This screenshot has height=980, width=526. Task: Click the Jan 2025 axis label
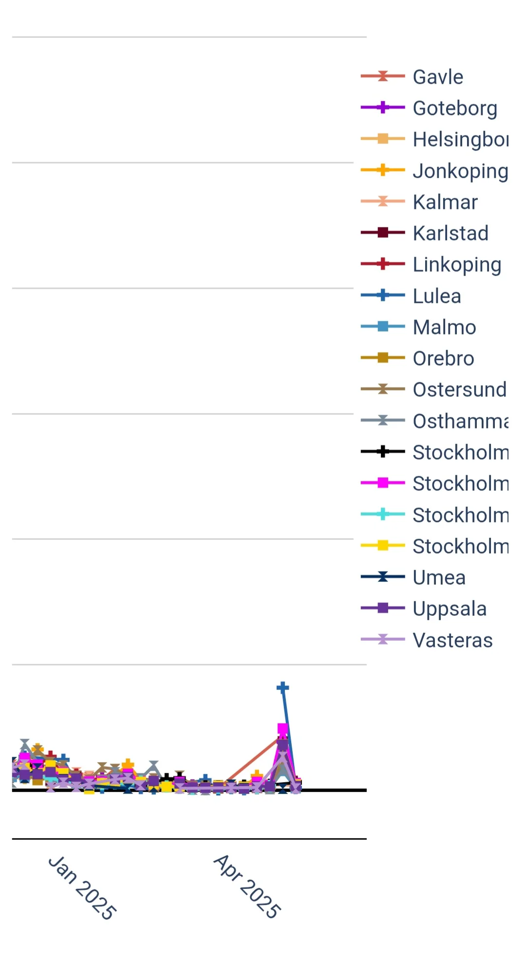82,888
